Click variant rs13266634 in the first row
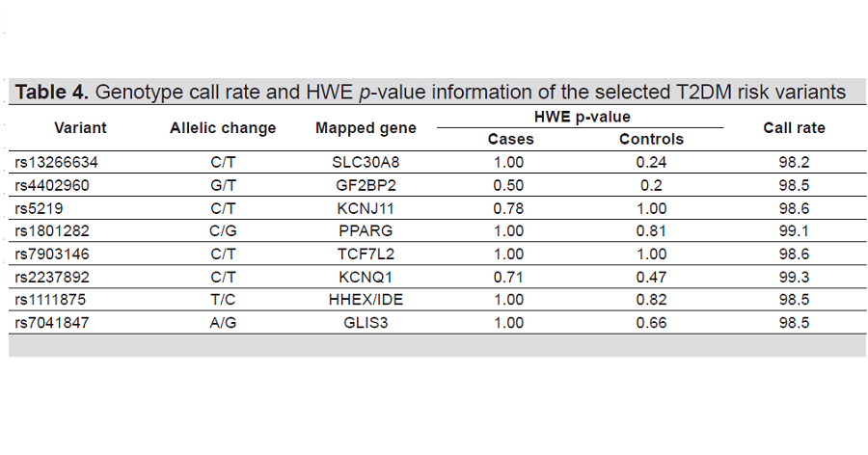The height and width of the screenshot is (455, 868). point(57,162)
